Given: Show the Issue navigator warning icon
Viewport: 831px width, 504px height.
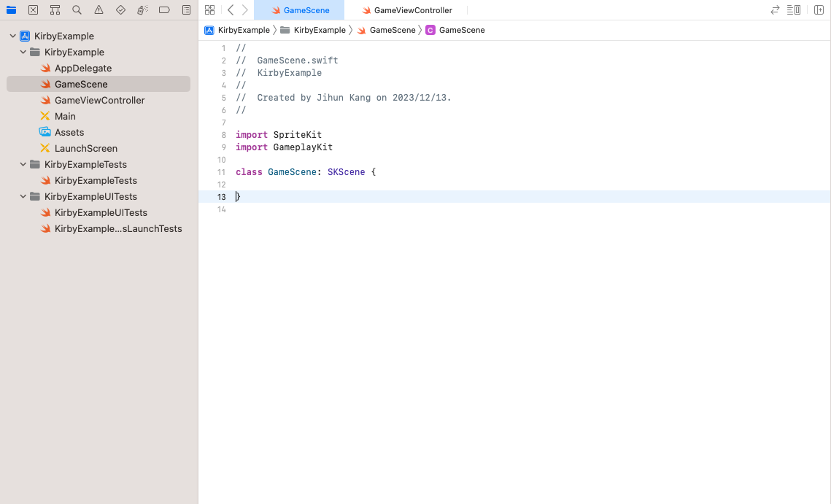Looking at the screenshot, I should click(98, 10).
